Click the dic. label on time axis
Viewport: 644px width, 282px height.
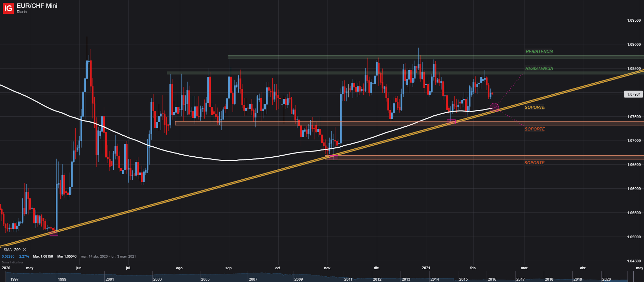[377, 268]
